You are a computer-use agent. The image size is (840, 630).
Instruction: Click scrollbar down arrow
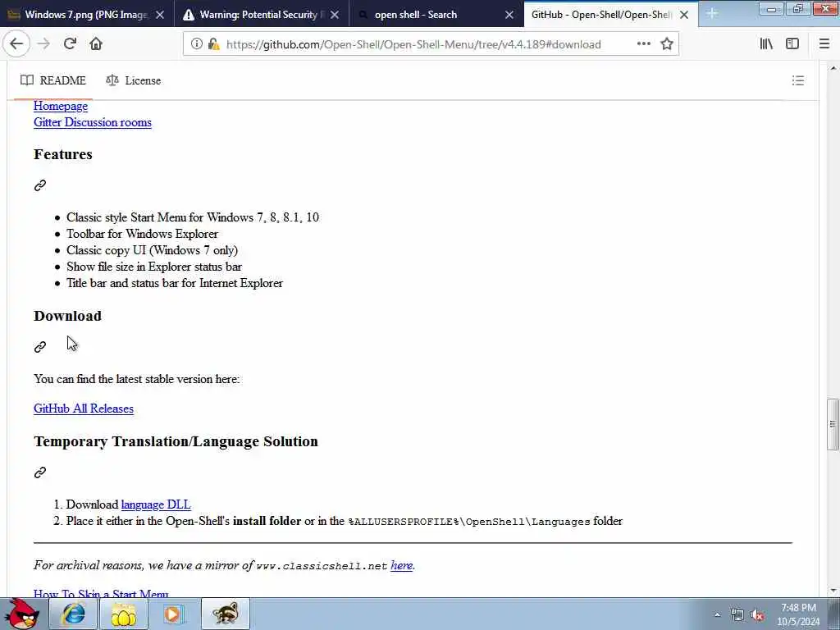pos(833,591)
